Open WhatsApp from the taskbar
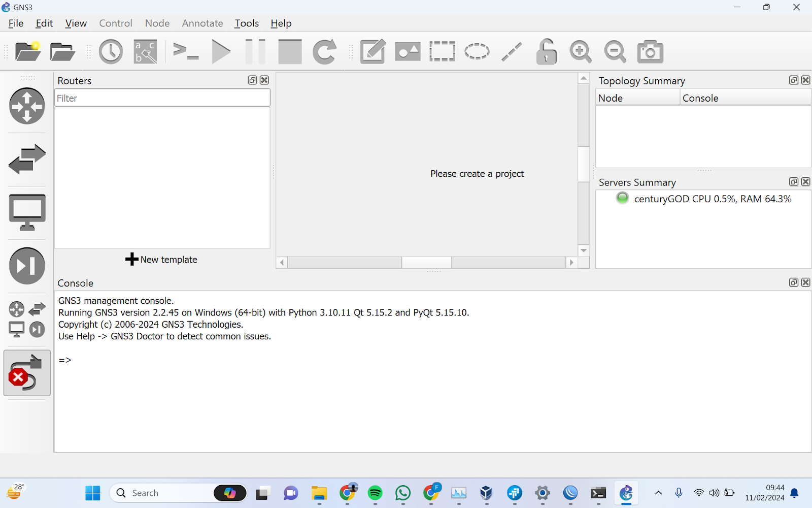Screen dimensions: 812x508 tap(403, 493)
